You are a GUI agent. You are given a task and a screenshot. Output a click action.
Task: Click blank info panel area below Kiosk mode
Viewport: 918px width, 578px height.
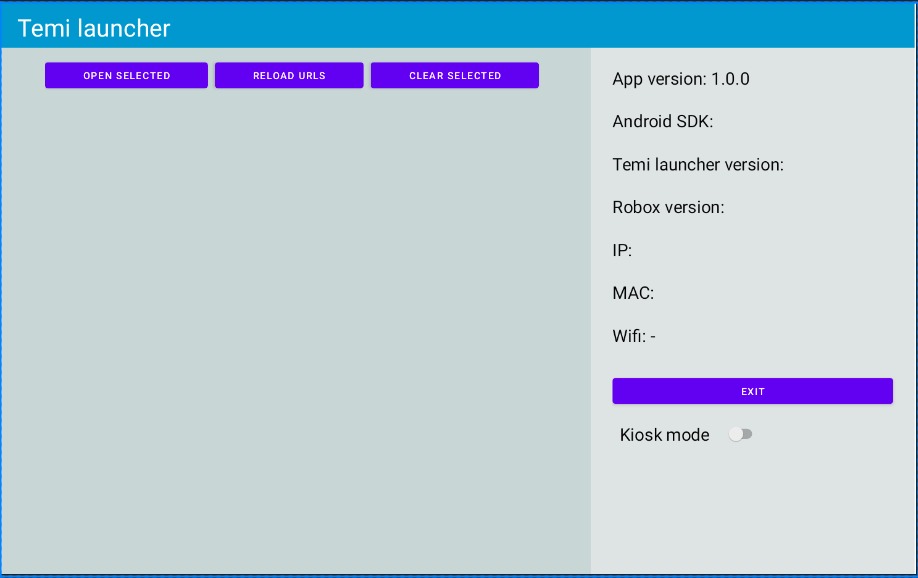tap(752, 510)
